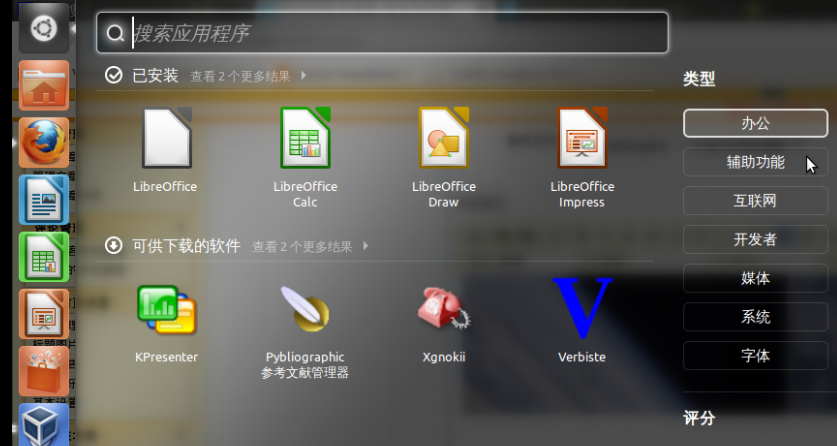The width and height of the screenshot is (837, 446).
Task: Click the 评分 filter heading
Action: coord(699,418)
